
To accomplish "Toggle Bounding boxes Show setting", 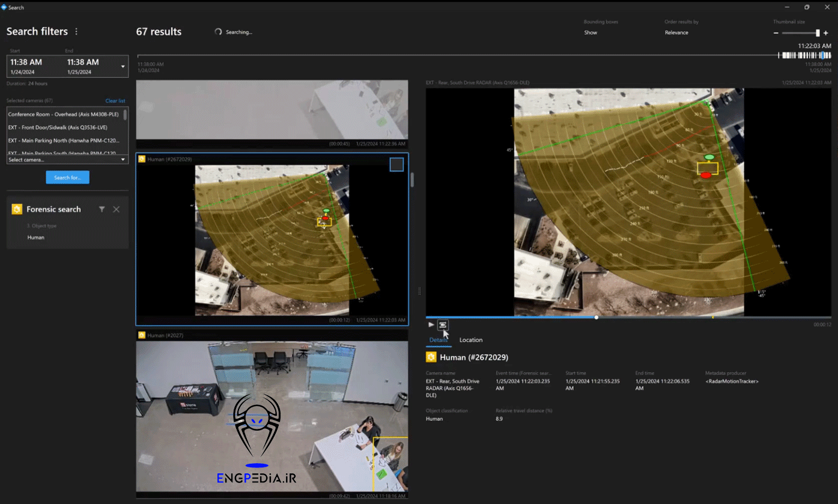I will click(x=591, y=32).
